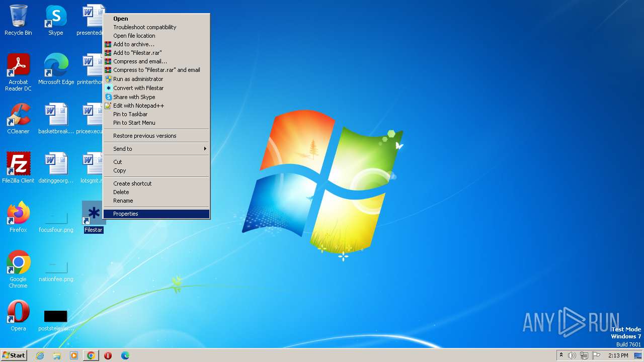The width and height of the screenshot is (644, 362).
Task: Open Windows Explorer from the taskbar
Action: tap(57, 355)
